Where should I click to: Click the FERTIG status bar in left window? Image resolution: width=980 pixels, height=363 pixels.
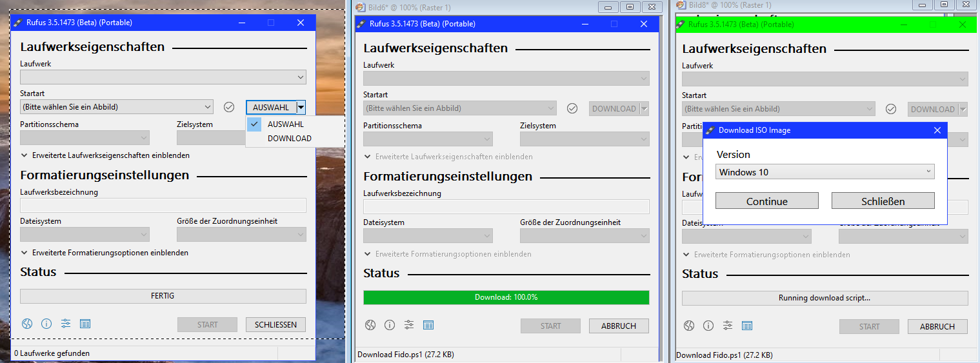tap(163, 296)
